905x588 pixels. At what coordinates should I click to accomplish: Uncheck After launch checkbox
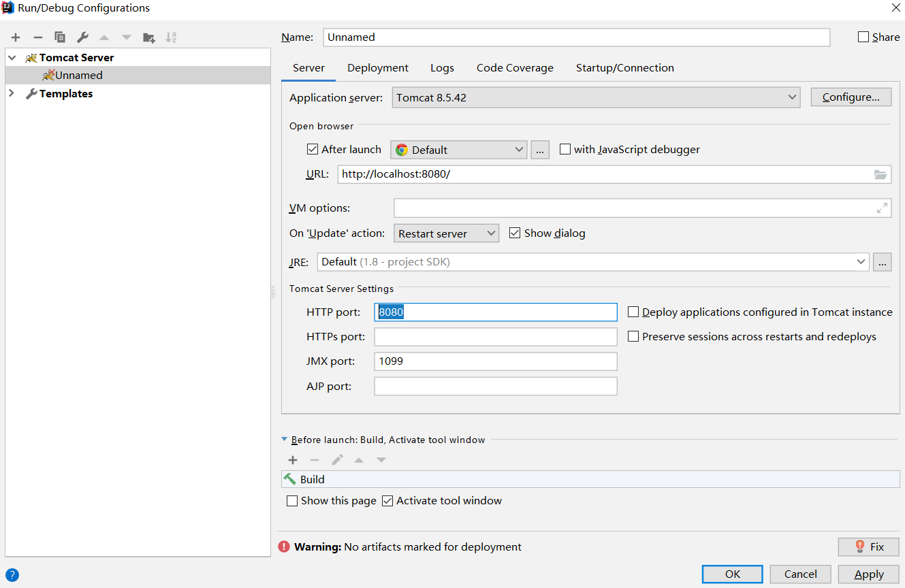click(x=313, y=149)
